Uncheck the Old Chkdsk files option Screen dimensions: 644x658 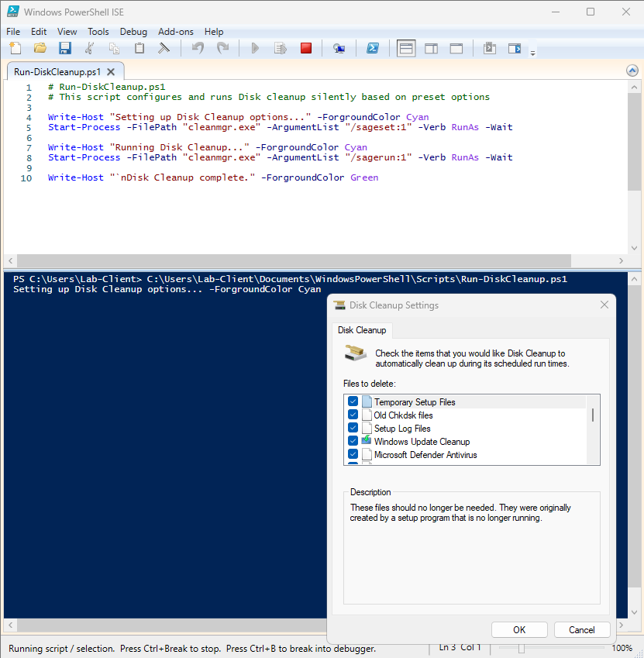353,415
